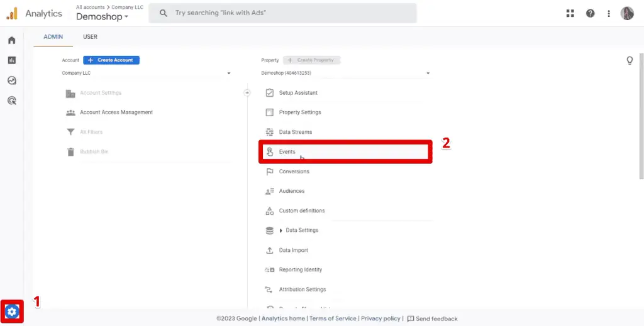Viewport: 644px width, 326px height.
Task: Open the Terms of Service link
Action: coord(333,318)
